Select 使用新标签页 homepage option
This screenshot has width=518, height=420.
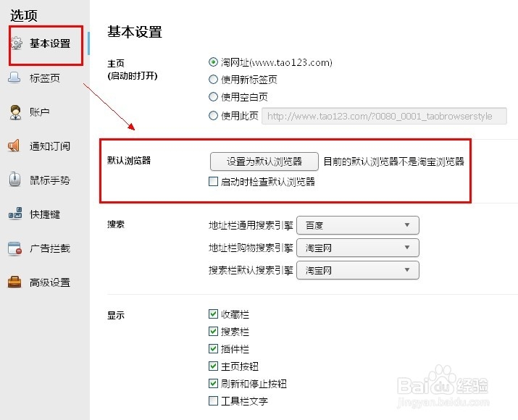pos(214,79)
